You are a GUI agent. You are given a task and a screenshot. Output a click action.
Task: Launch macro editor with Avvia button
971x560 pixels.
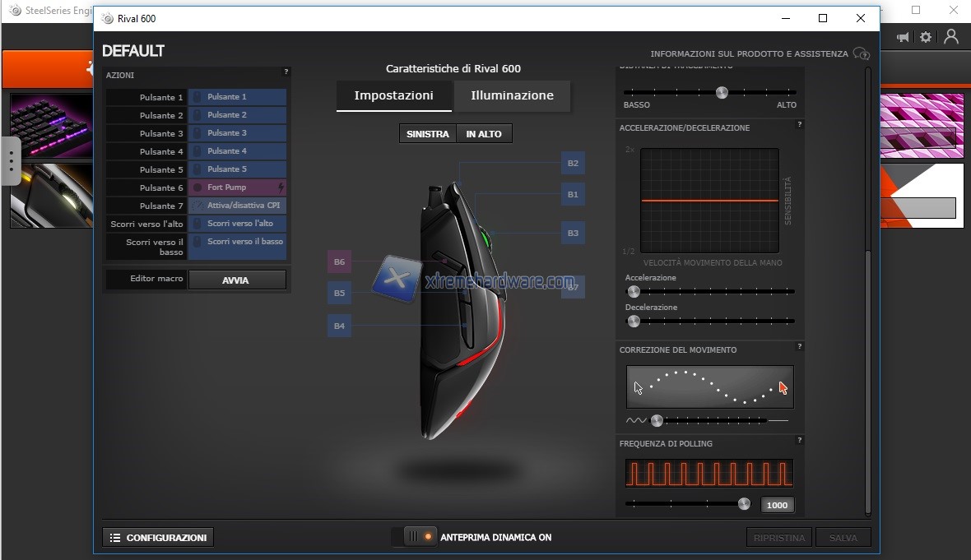click(236, 280)
